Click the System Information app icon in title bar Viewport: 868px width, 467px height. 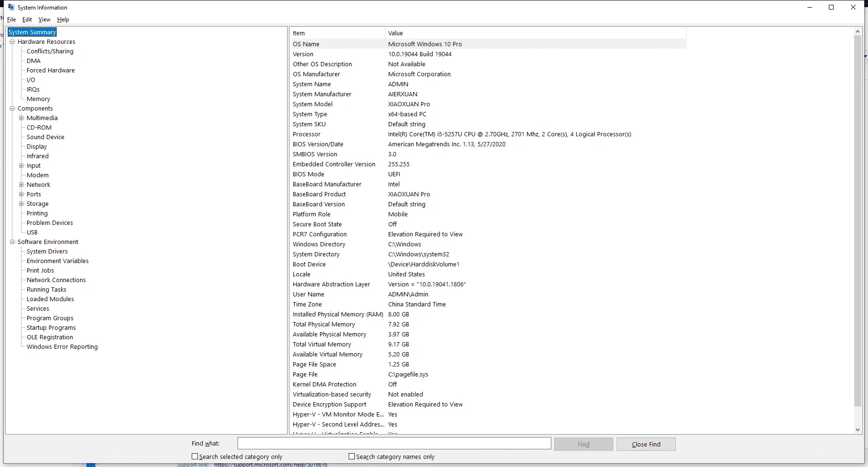tap(11, 7)
